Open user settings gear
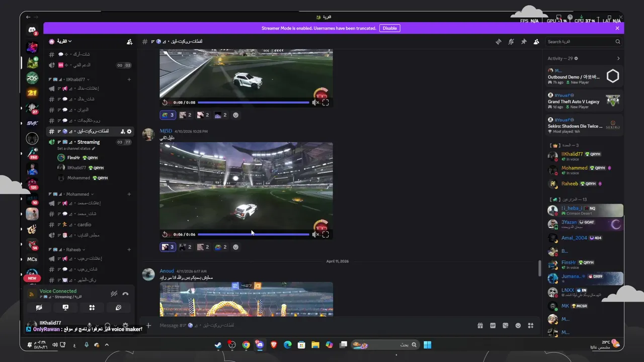Viewport: 644px width, 362px height. coord(125,325)
